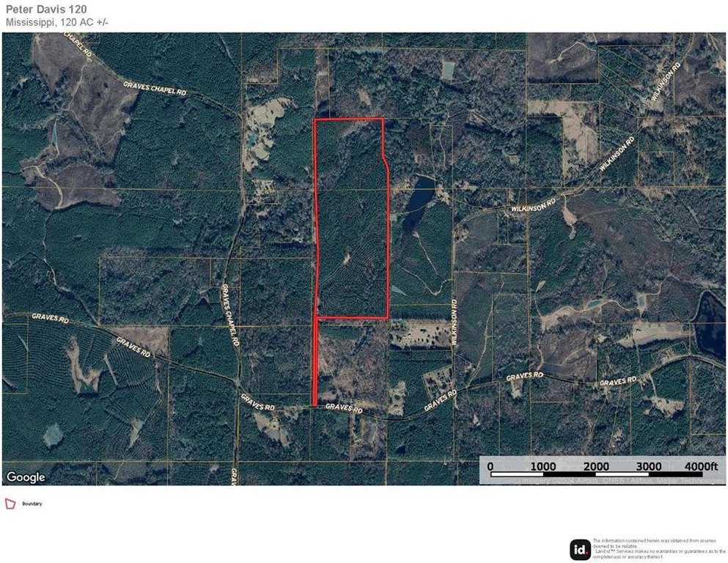Click the leftmost Graves Rd label
The image size is (728, 563).
(x=50, y=319)
